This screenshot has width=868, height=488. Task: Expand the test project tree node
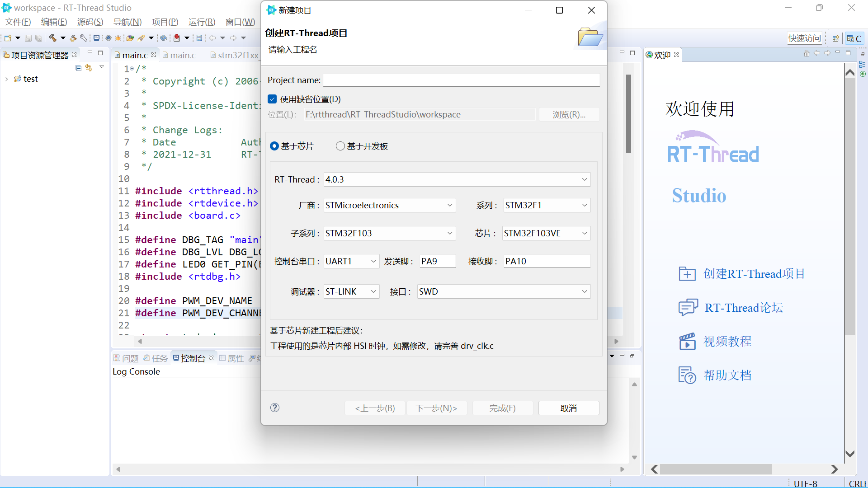point(7,79)
